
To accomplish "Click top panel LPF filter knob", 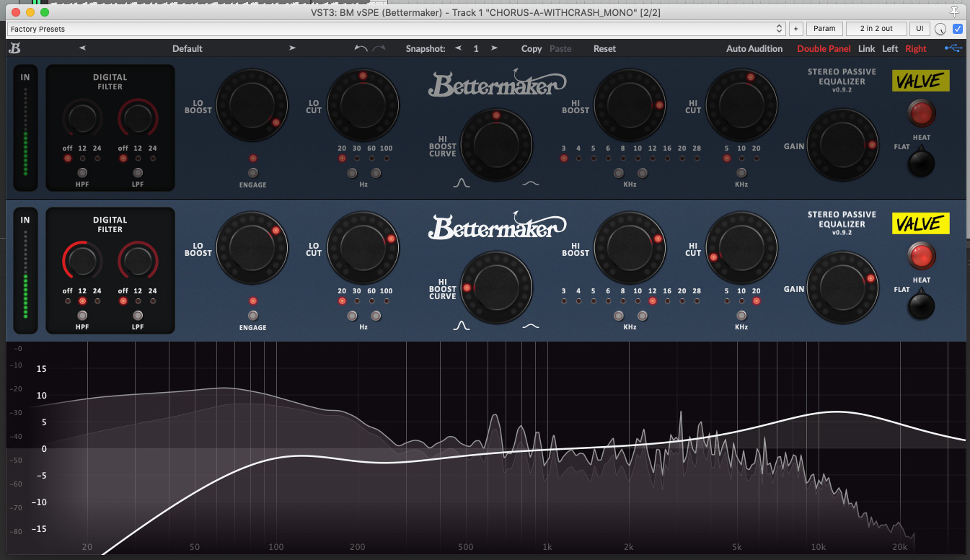I will [x=138, y=117].
